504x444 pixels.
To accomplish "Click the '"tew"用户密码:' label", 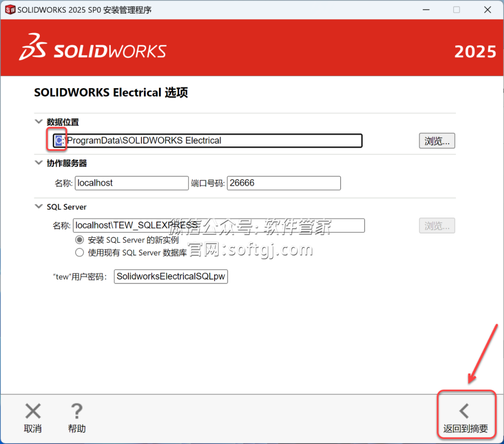I will coord(80,277).
